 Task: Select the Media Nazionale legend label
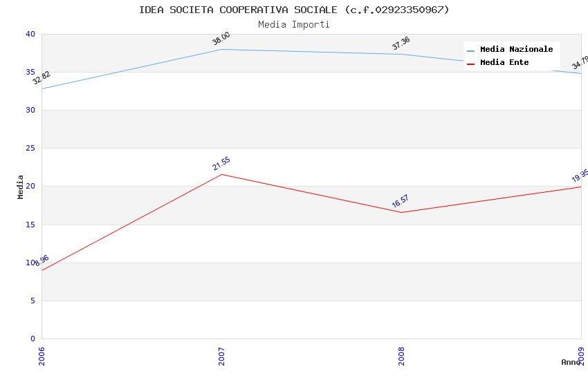click(516, 50)
